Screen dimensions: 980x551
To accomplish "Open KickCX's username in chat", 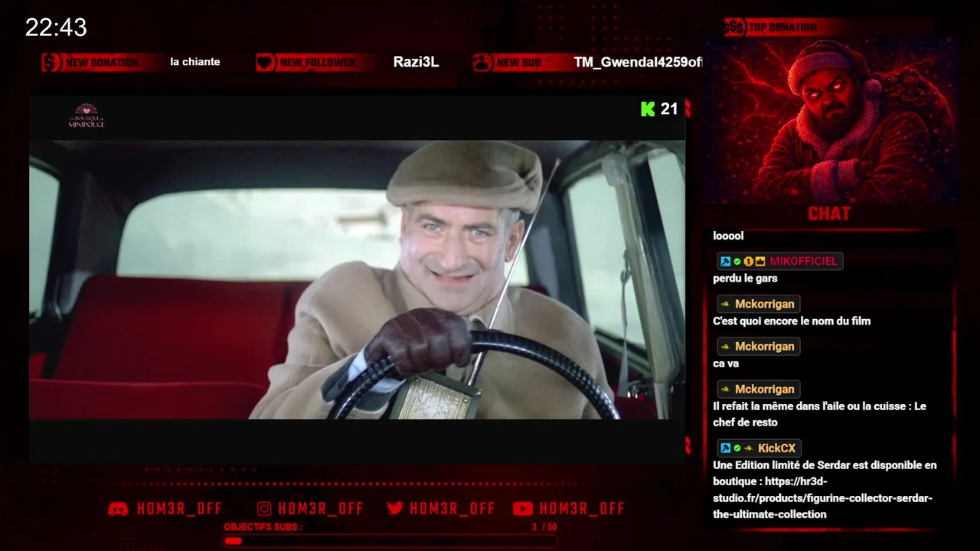I will pyautogui.click(x=776, y=448).
